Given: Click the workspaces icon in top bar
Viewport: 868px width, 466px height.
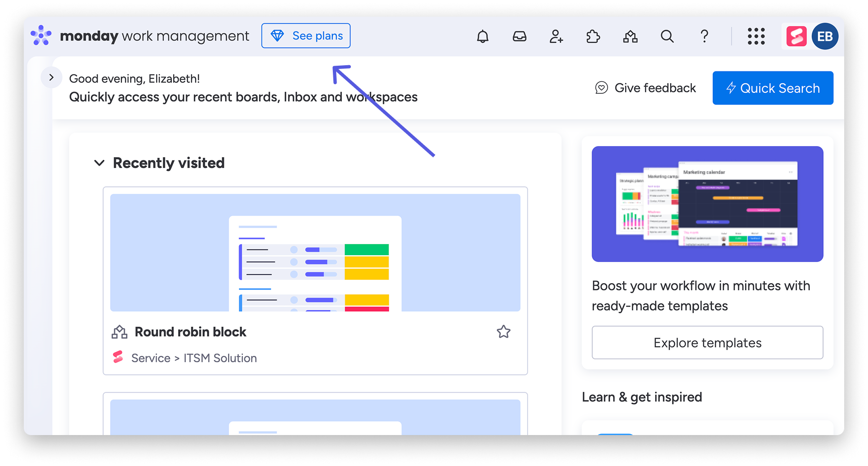Looking at the screenshot, I should coord(630,37).
